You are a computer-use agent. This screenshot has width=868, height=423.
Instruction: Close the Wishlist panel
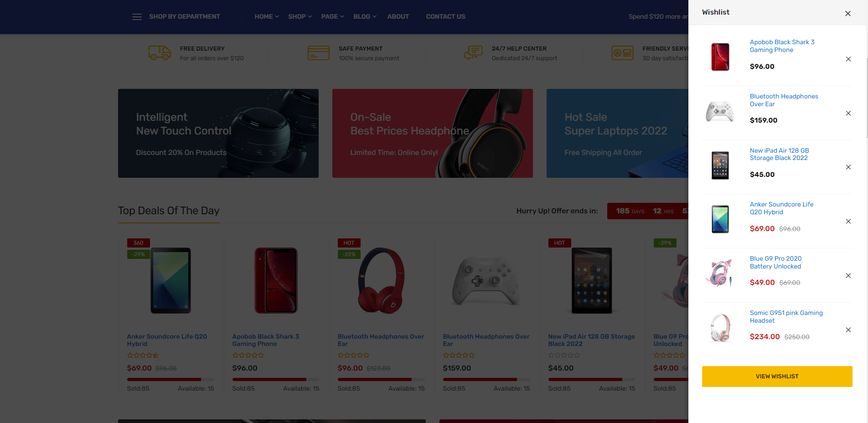click(x=847, y=13)
